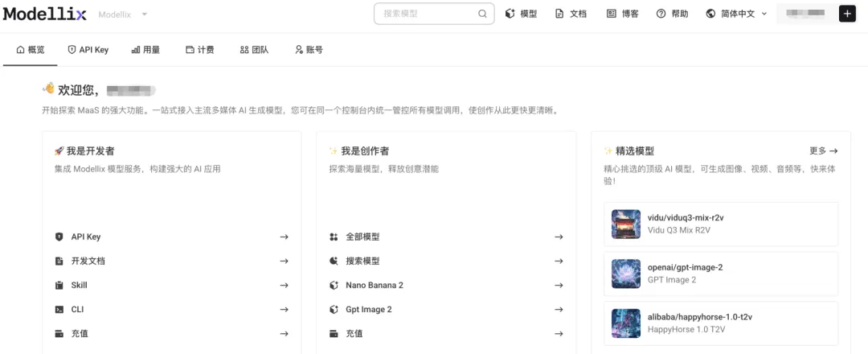The image size is (868, 354).
Task: Open 充值 in the developer card
Action: click(x=172, y=334)
